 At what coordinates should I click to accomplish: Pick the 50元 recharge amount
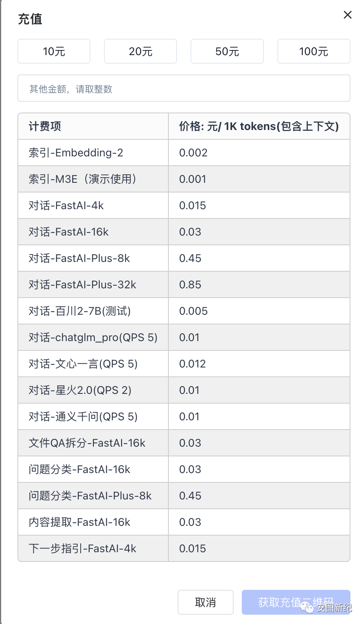227,51
